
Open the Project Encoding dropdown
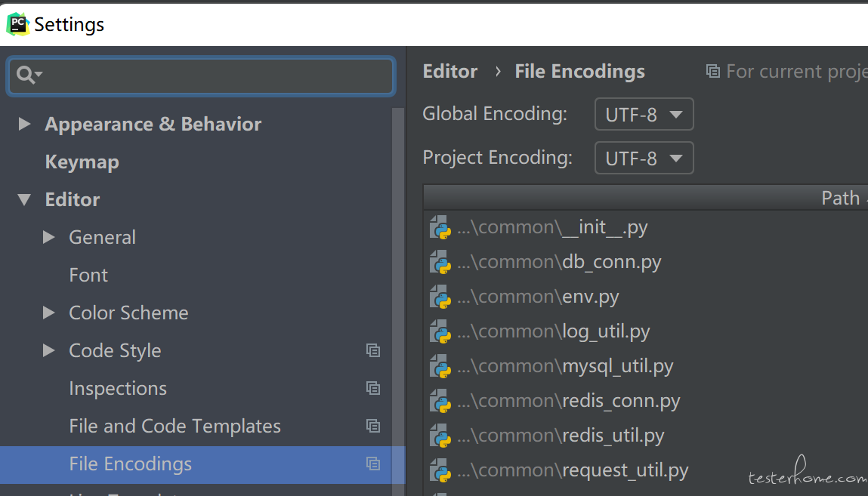[644, 158]
